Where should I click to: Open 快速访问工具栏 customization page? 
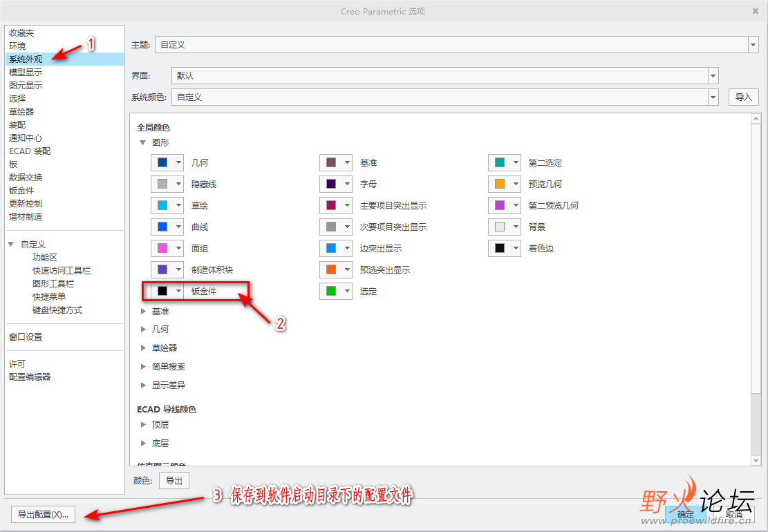pos(62,271)
